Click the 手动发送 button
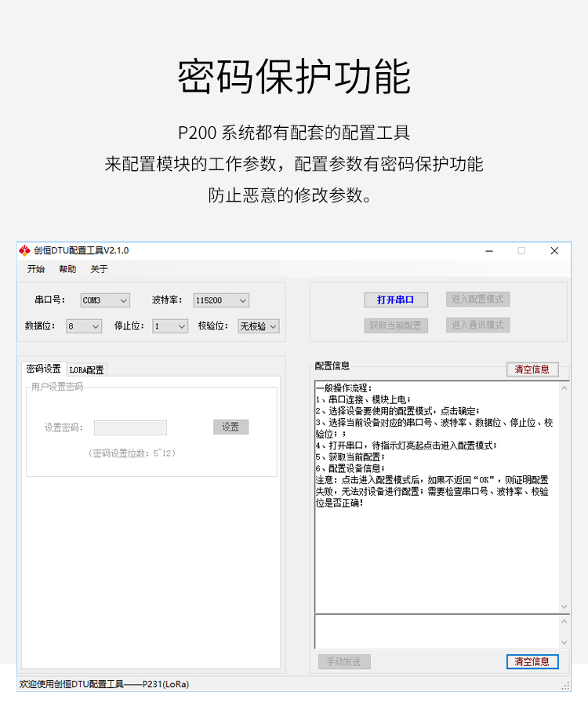The height and width of the screenshot is (724, 588). tap(344, 661)
